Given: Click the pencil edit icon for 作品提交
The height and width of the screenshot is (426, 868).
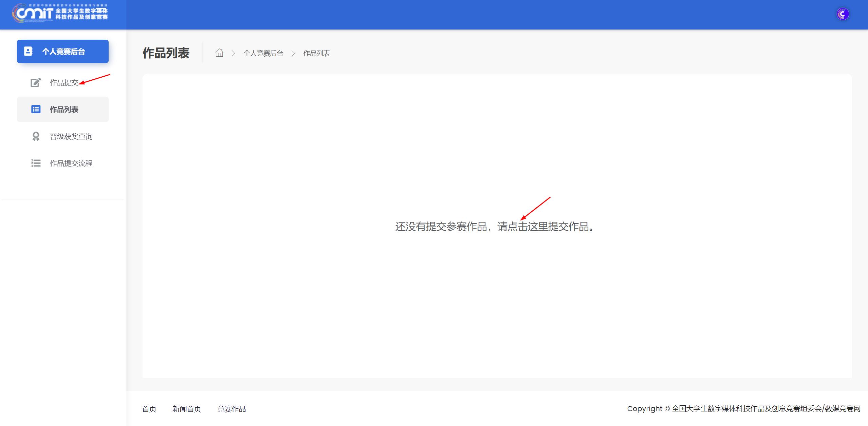Looking at the screenshot, I should pyautogui.click(x=36, y=82).
